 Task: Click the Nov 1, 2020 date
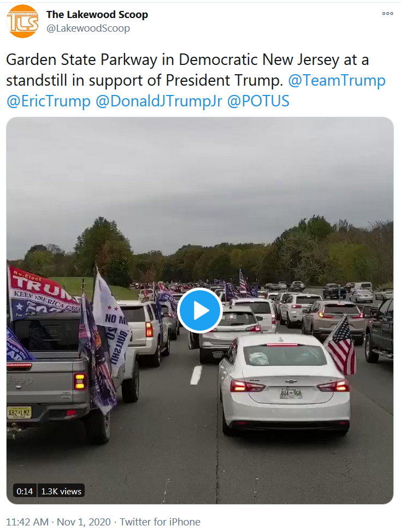pos(84,522)
